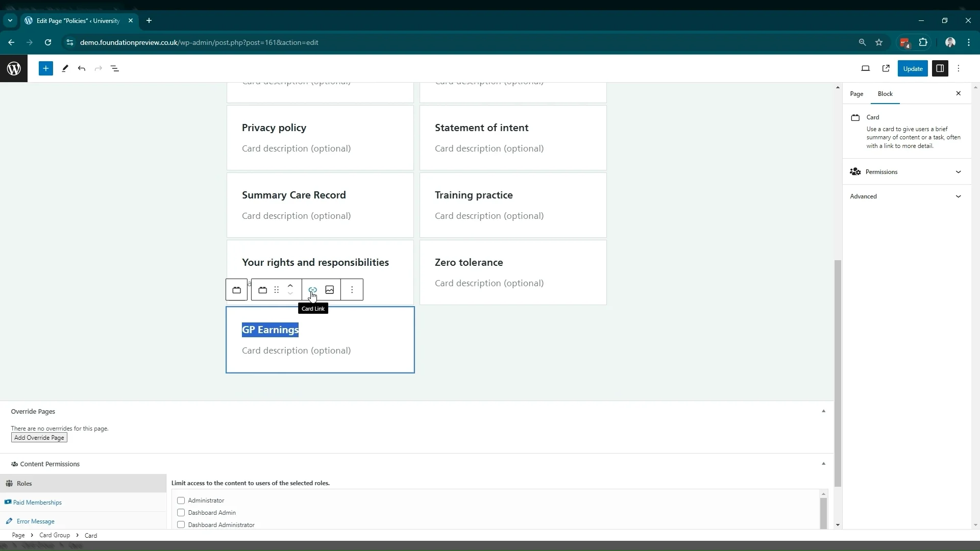Switch to the Page settings tab
The width and height of the screenshot is (980, 551).
(x=856, y=94)
